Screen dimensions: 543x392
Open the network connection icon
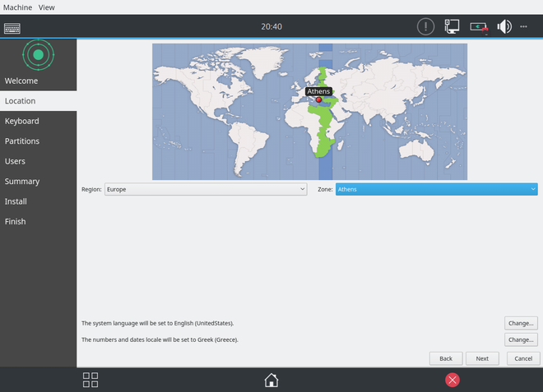452,26
